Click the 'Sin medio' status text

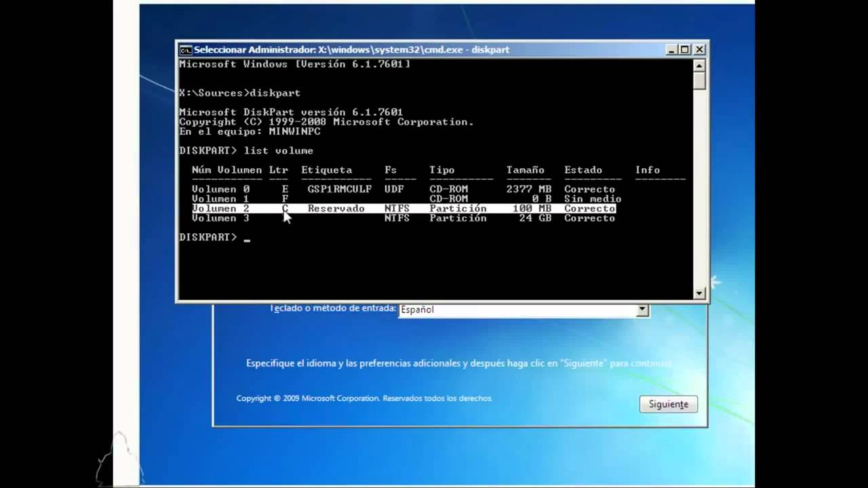coord(593,199)
